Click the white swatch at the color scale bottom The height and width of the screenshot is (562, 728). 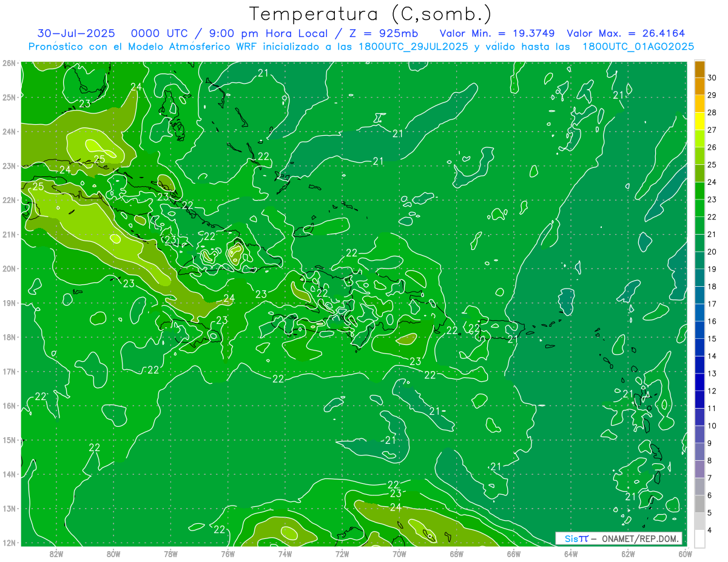pyautogui.click(x=699, y=538)
